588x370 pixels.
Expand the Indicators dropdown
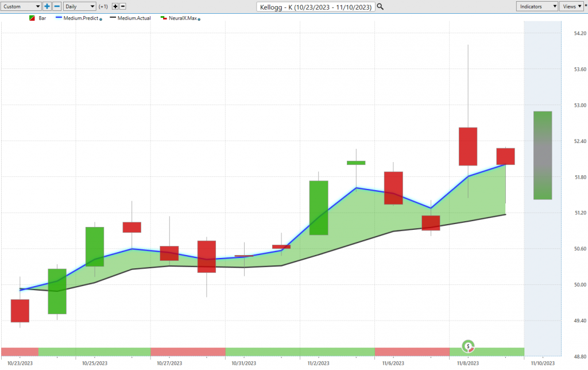tap(537, 6)
